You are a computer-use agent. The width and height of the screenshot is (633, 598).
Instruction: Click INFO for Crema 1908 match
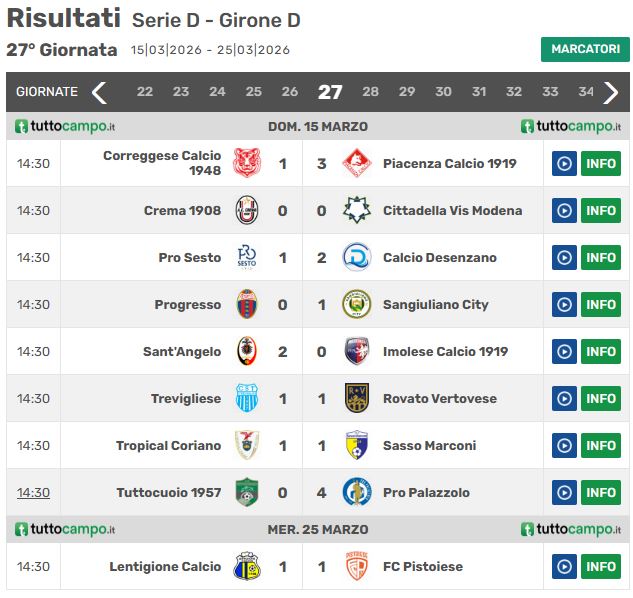601,211
